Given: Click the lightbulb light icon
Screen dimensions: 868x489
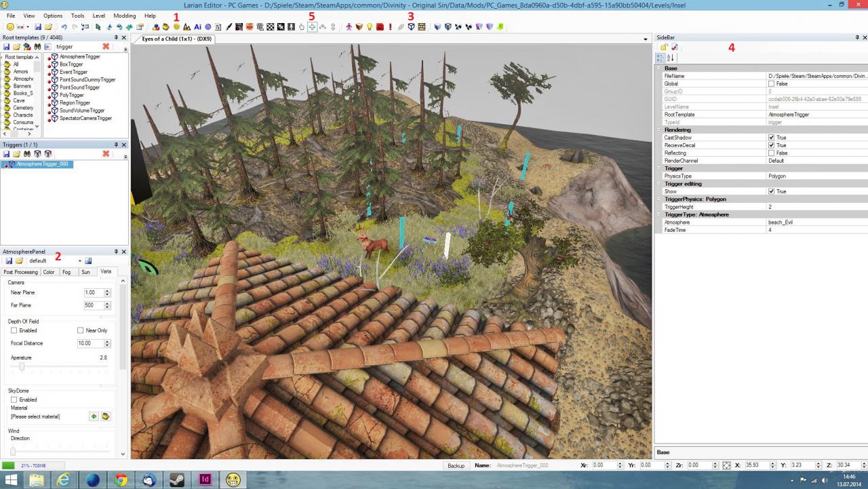Looking at the screenshot, I should point(370,27).
